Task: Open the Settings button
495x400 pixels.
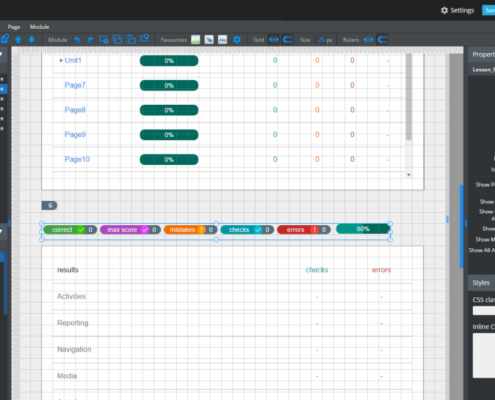Action: tap(457, 10)
